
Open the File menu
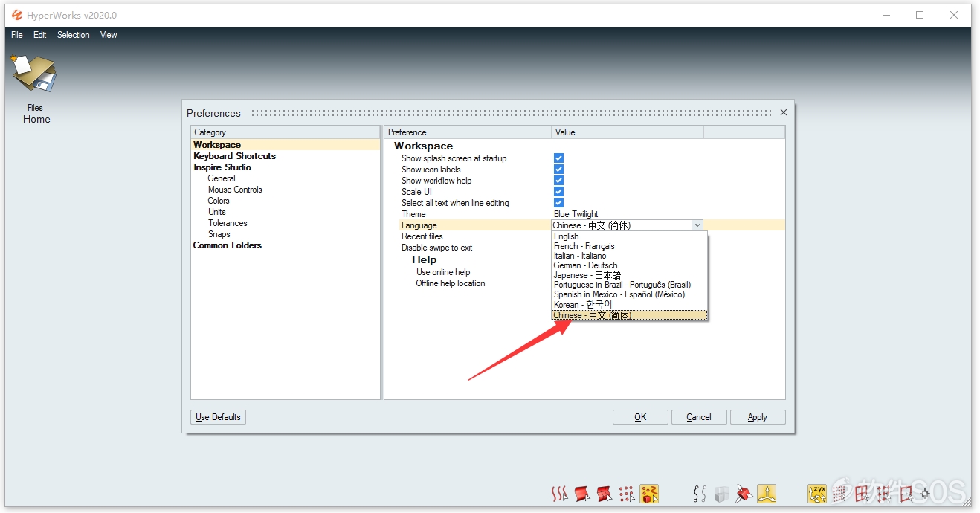coord(17,35)
